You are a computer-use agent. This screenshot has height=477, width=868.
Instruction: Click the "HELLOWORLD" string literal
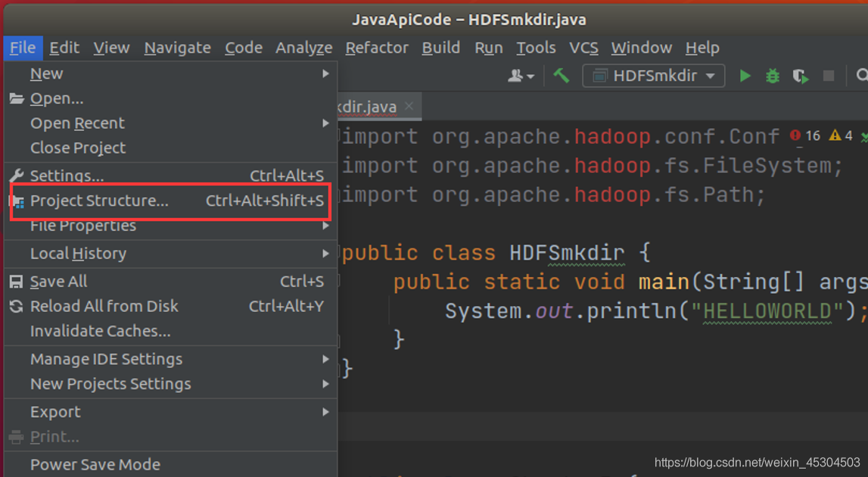pyautogui.click(x=767, y=310)
